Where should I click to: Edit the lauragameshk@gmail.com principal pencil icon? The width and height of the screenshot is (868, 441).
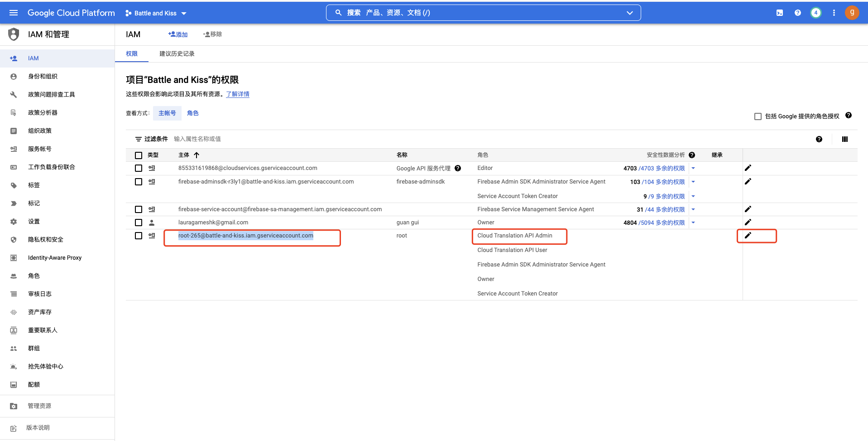(748, 222)
